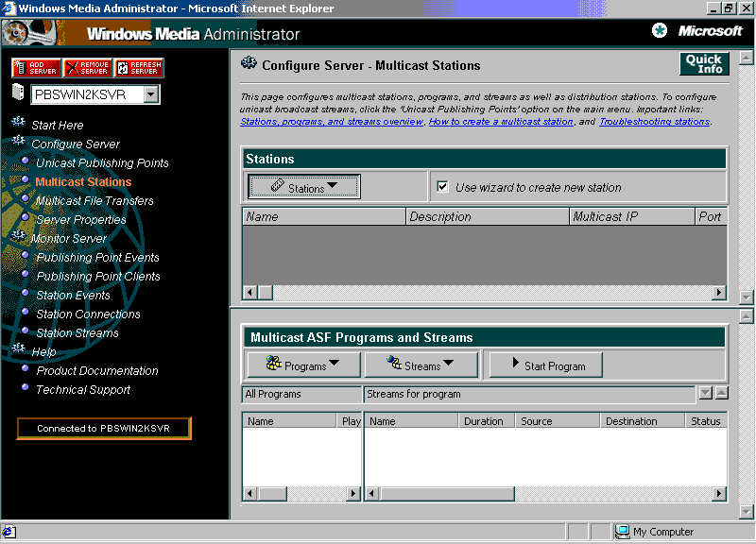Open Technical Support
756x544 pixels.
83,389
